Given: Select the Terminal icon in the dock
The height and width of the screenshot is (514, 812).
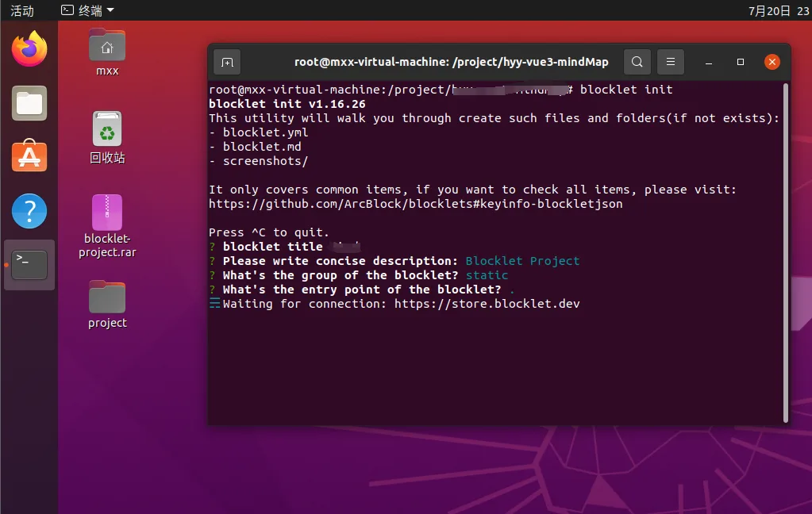Looking at the screenshot, I should click(x=29, y=264).
